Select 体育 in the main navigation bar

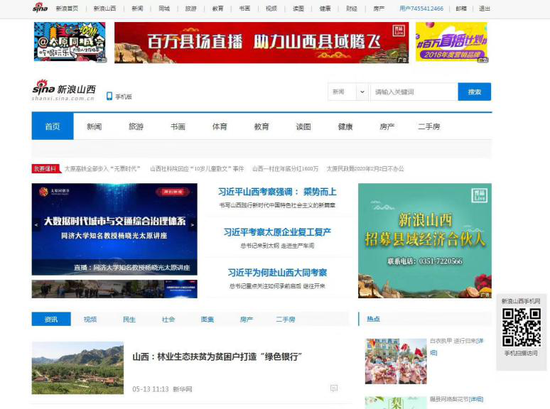[220, 127]
